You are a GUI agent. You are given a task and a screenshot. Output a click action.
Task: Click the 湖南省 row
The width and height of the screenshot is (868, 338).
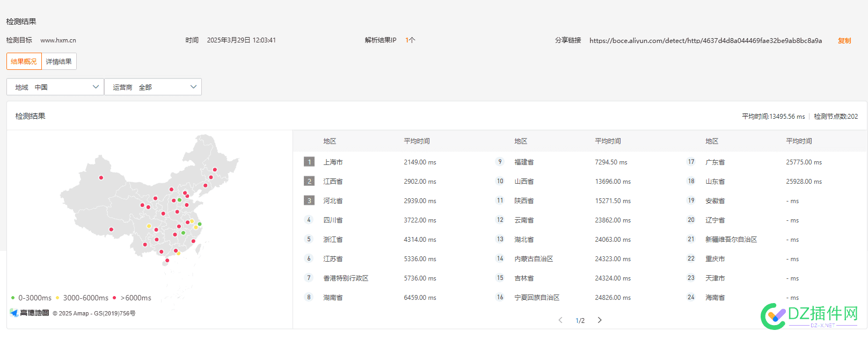pyautogui.click(x=389, y=297)
